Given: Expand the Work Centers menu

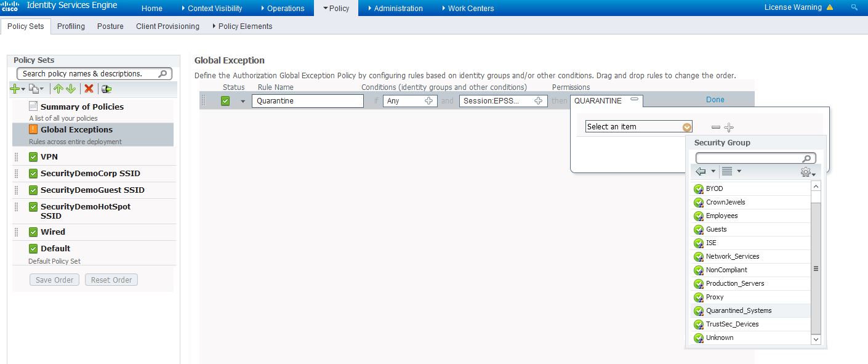Looking at the screenshot, I should click(x=468, y=8).
